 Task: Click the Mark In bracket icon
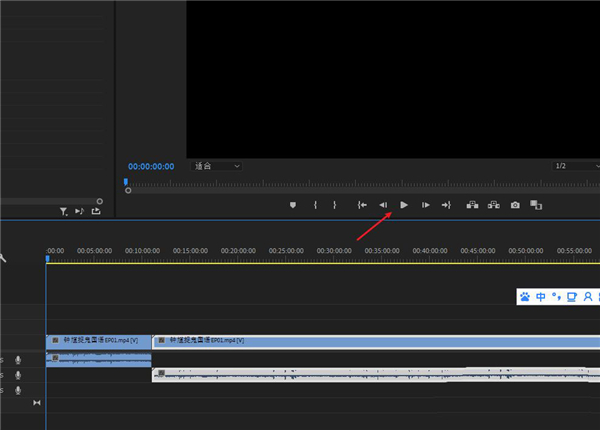pyautogui.click(x=315, y=205)
